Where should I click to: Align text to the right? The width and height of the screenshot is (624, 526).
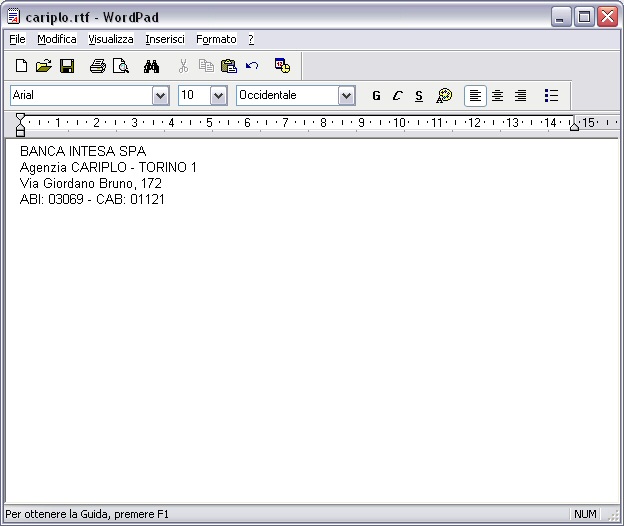pyautogui.click(x=520, y=95)
